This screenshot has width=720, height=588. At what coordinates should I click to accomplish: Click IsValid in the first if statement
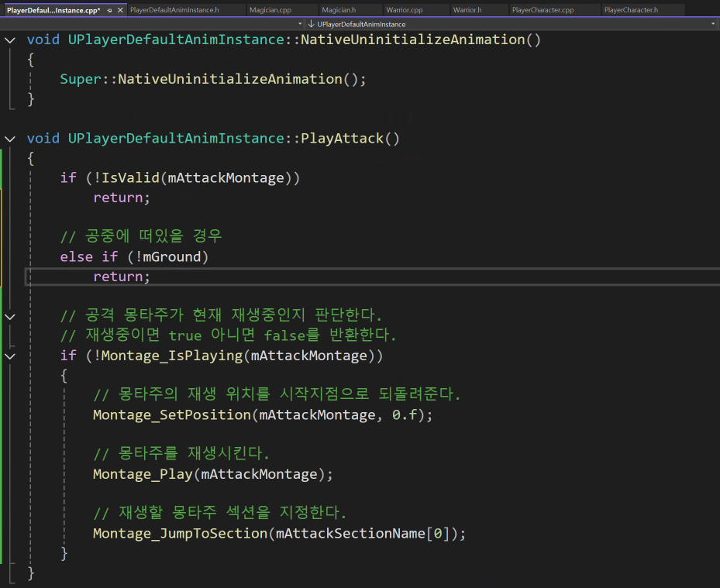(130, 178)
